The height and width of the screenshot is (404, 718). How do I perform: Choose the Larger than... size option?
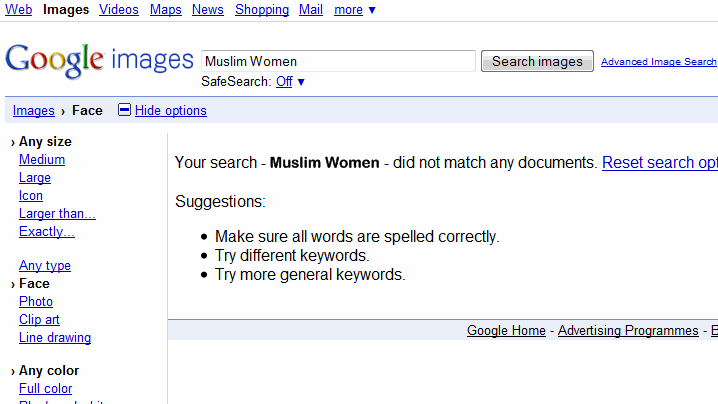(x=57, y=213)
